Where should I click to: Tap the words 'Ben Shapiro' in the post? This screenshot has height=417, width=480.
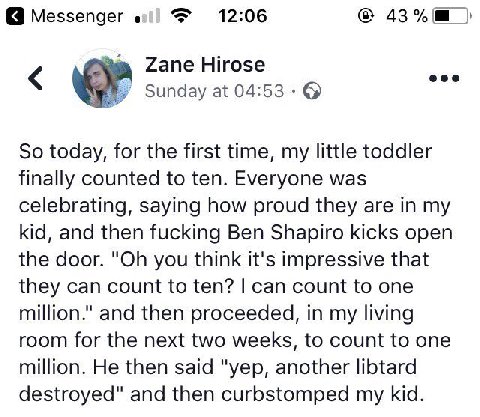pos(285,232)
